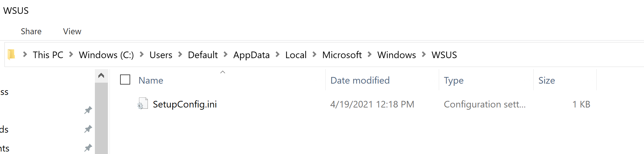Click the SetupConfig.ini file icon
The height and width of the screenshot is (154, 644).
click(143, 104)
